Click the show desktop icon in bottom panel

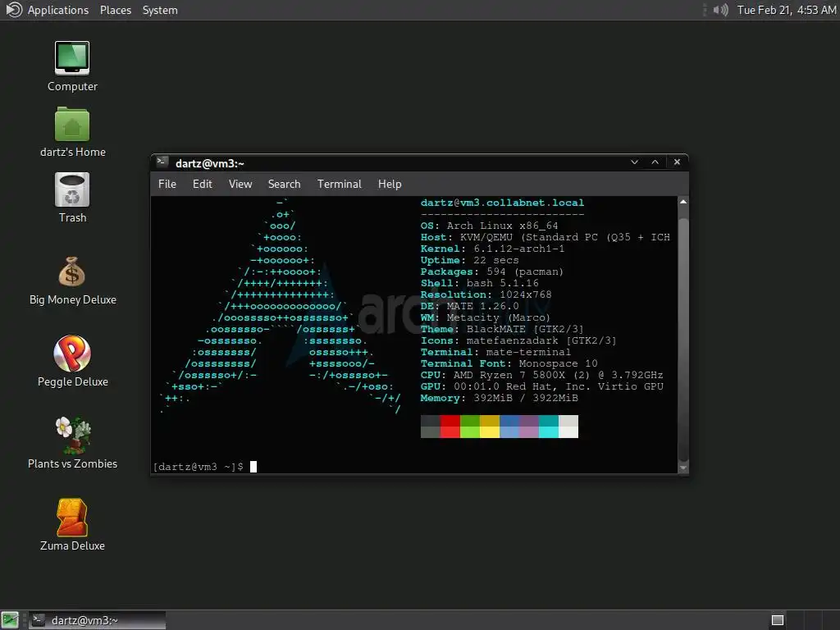10,620
